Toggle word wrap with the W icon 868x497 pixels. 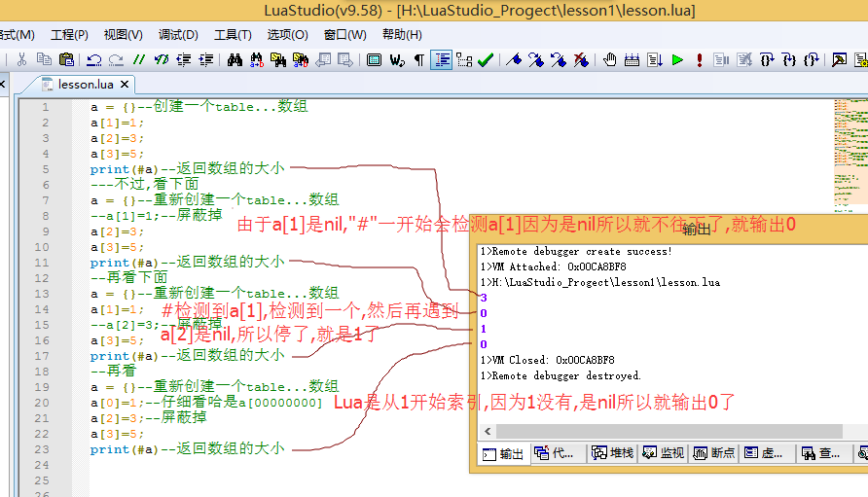pos(397,59)
